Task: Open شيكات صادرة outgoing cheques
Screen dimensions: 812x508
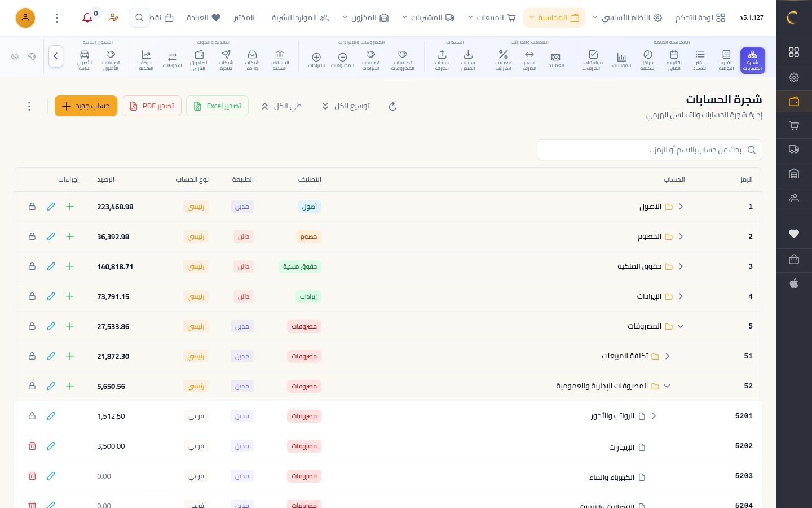Action: 226,60
